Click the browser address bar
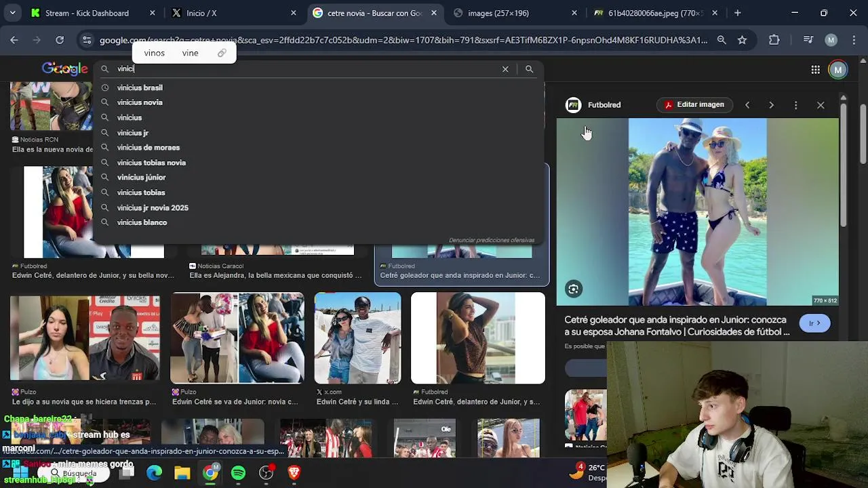 tap(403, 40)
